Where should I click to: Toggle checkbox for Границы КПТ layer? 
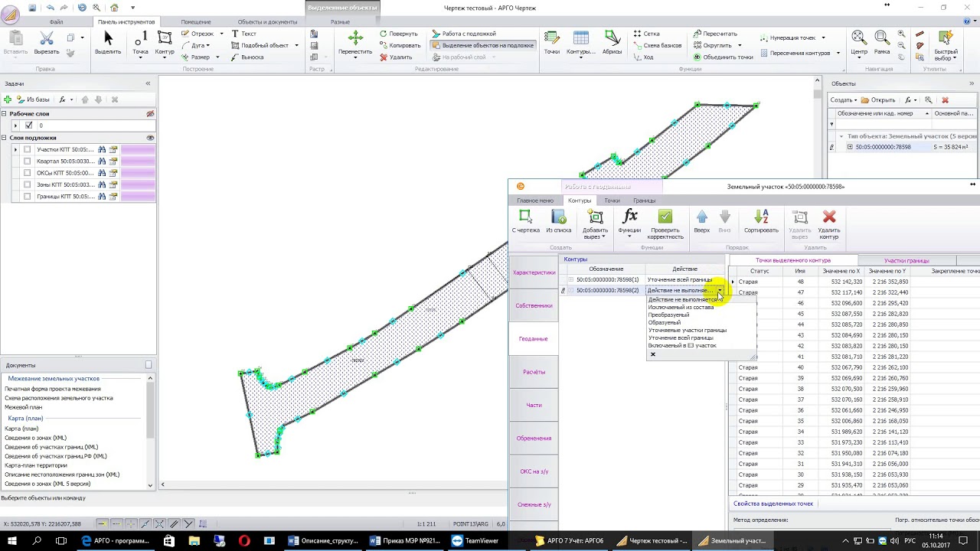click(28, 197)
